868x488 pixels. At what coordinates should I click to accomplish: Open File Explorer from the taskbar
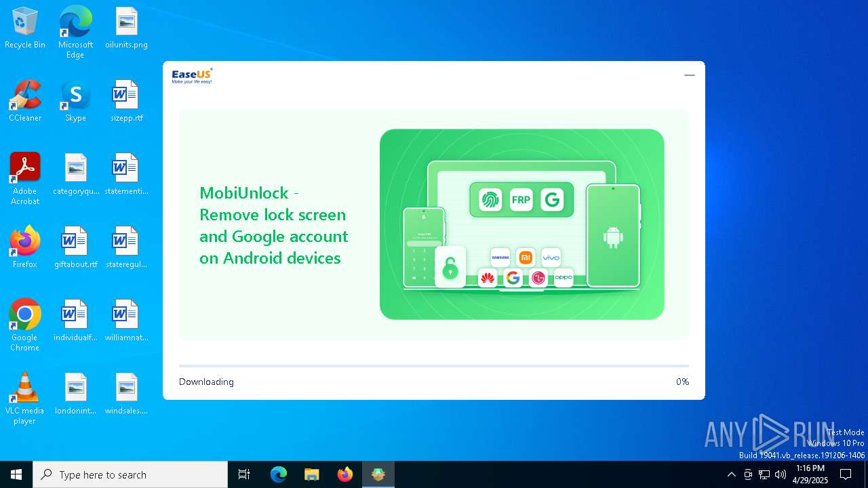tap(311, 474)
